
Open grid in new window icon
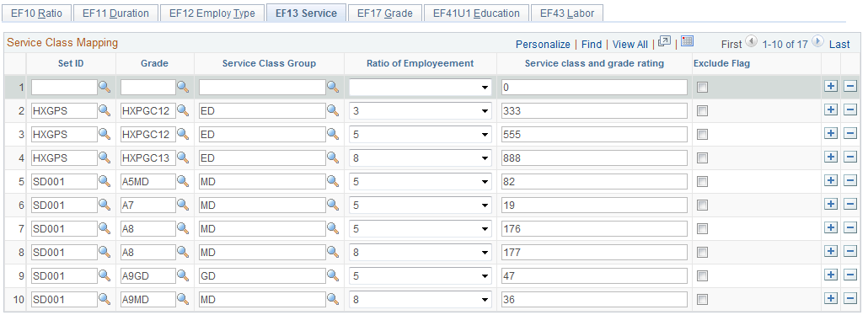[x=664, y=41]
